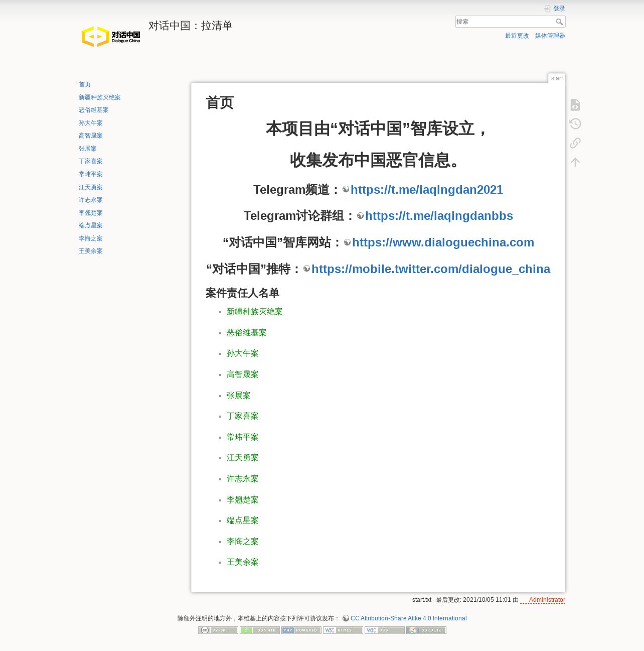Open the dialoguechina.com website link
Viewport: 644px width, 651px height.
point(443,242)
